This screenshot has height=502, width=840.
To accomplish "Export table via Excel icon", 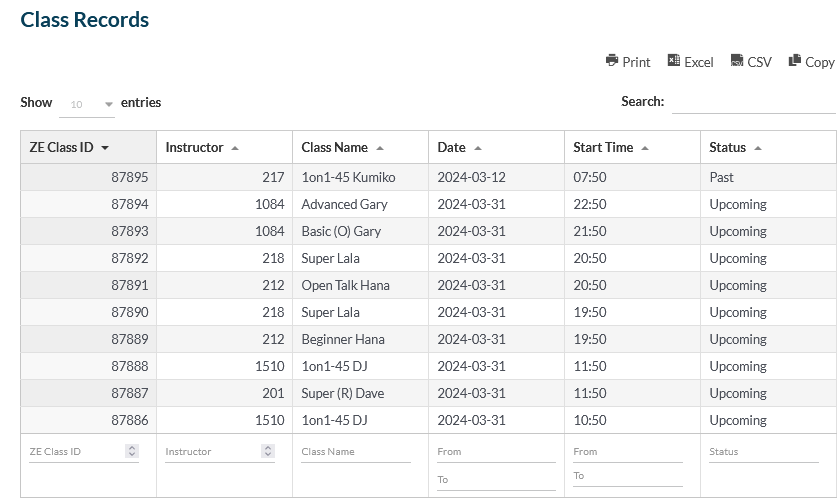I will 673,60.
